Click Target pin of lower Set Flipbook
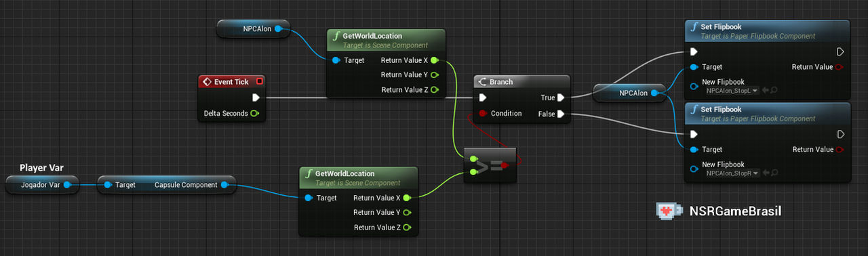This screenshot has width=868, height=256. click(x=694, y=150)
